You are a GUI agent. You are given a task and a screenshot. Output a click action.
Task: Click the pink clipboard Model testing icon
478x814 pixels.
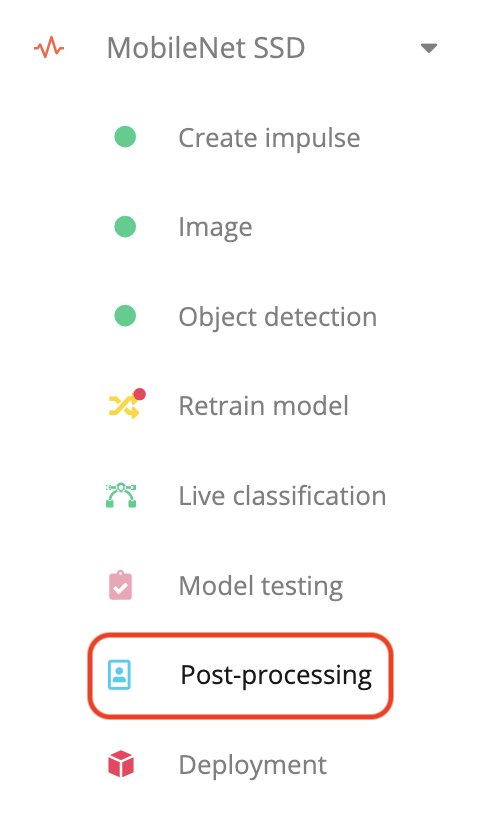[x=120, y=586]
